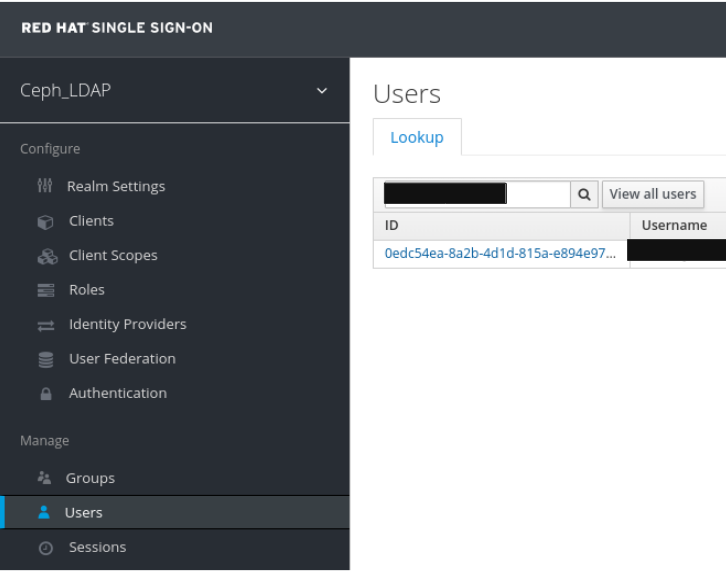This screenshot has width=726, height=572.
Task: Click the User Federation database icon
Action: click(x=42, y=359)
